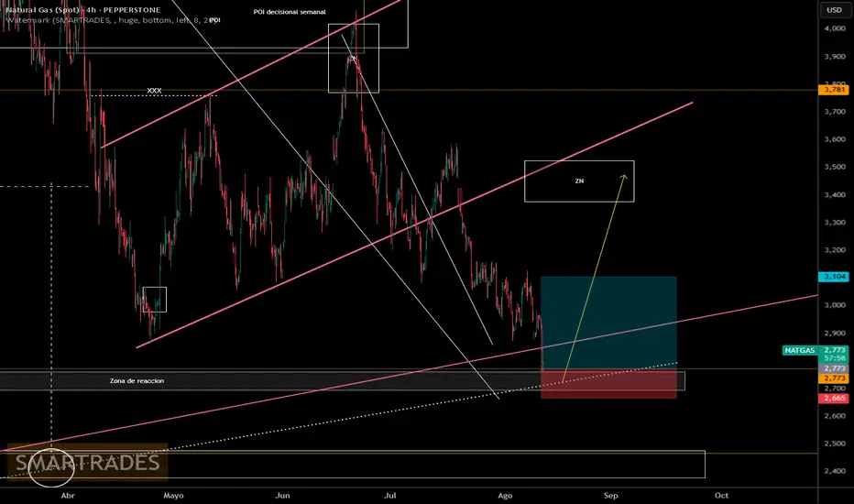Click the 3,000 price axis value
854x504 pixels.
(x=835, y=305)
